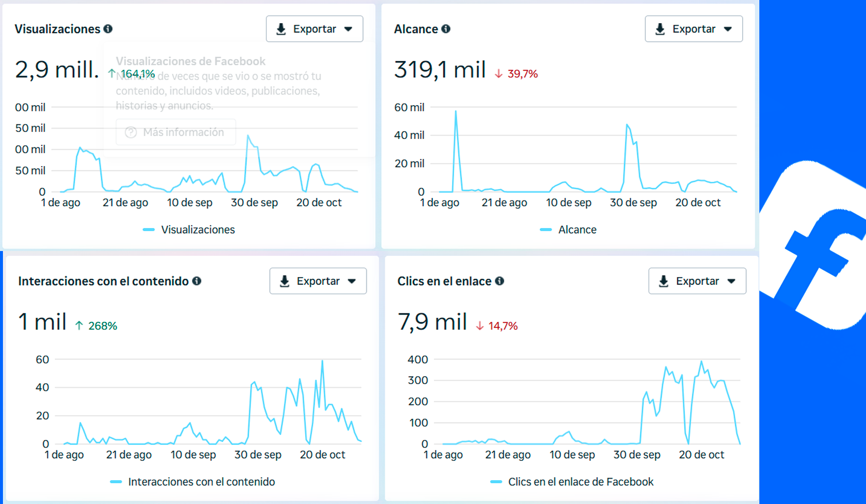This screenshot has width=866, height=504.
Task: Toggle the Alcance legend series
Action: [x=568, y=229]
